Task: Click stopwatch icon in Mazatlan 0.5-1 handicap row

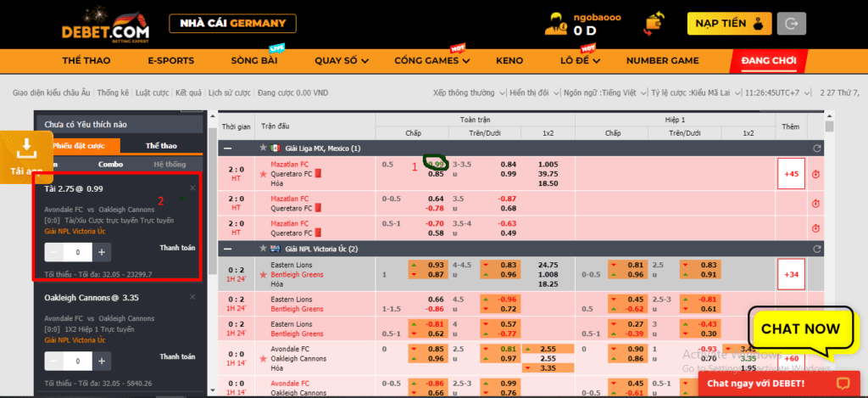Action: 815,228
